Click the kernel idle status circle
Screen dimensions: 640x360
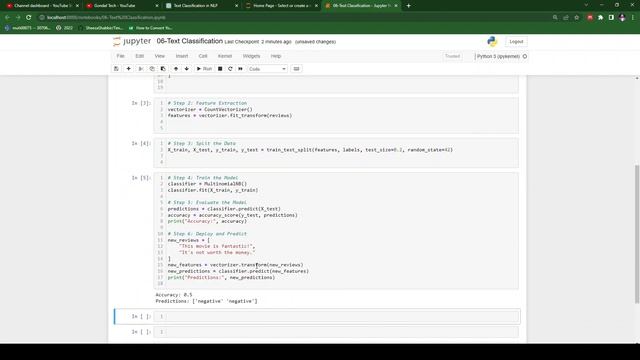pyautogui.click(x=525, y=56)
